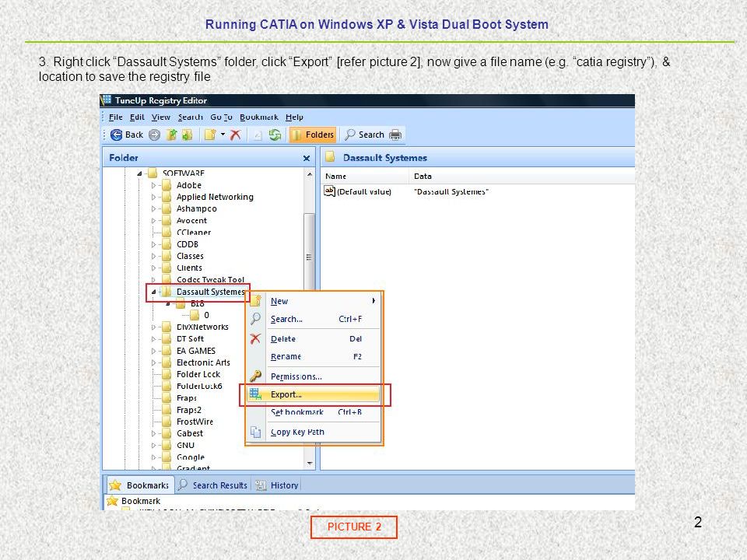The height and width of the screenshot is (560, 747).
Task: Collapse the Dassault Systemes key
Action: (x=153, y=292)
